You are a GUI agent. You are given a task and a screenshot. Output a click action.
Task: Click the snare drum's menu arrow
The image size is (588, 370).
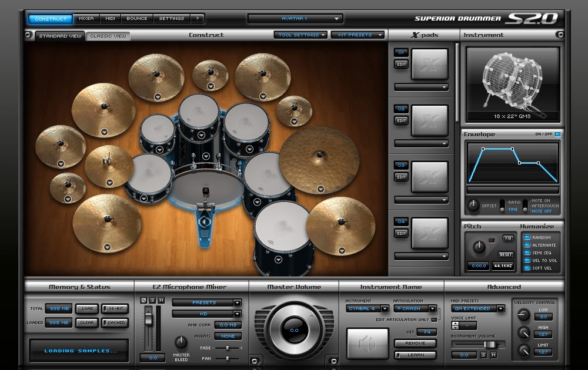[143, 199]
